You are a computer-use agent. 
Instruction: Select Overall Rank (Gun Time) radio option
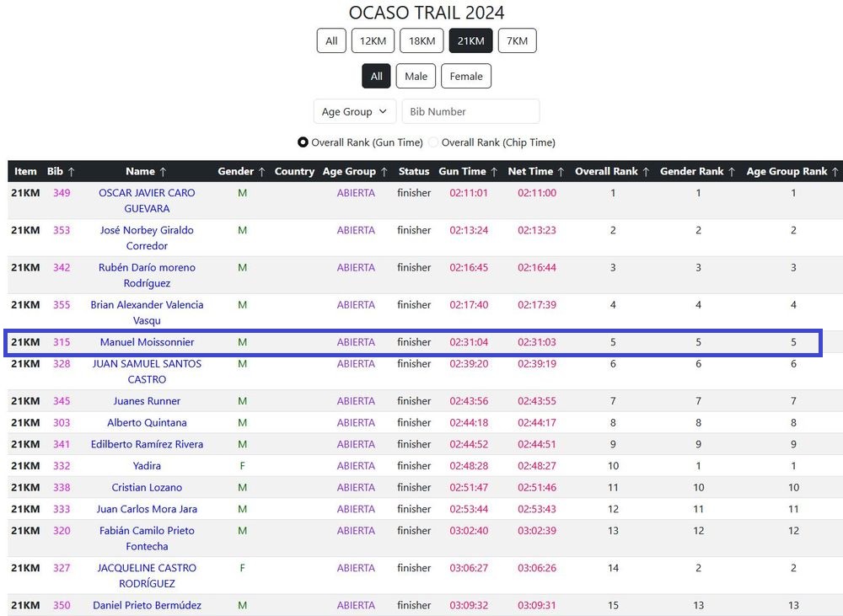(303, 142)
